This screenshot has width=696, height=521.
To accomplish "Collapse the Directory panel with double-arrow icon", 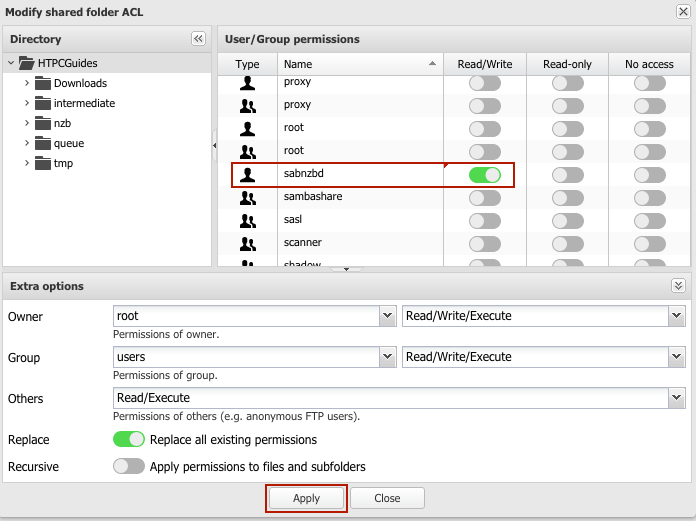I will (x=198, y=39).
